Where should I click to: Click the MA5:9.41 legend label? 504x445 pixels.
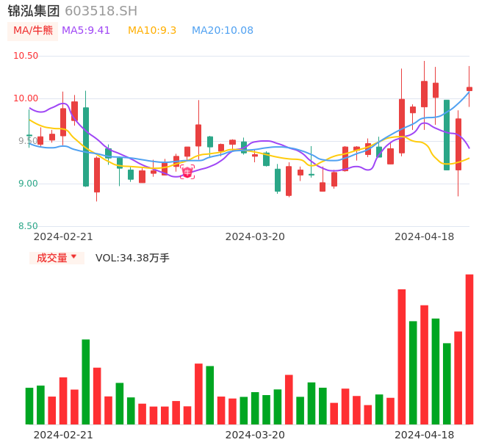[x=86, y=31]
